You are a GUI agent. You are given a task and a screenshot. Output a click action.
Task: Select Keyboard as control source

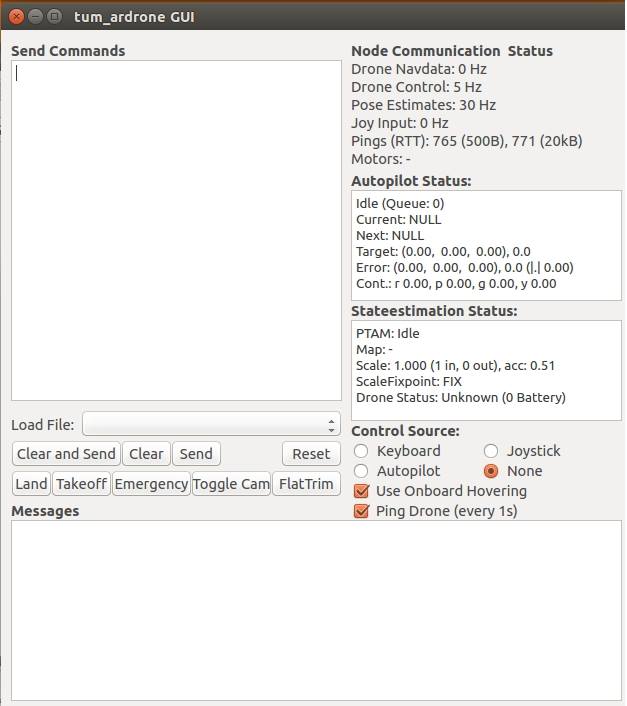pyautogui.click(x=361, y=451)
